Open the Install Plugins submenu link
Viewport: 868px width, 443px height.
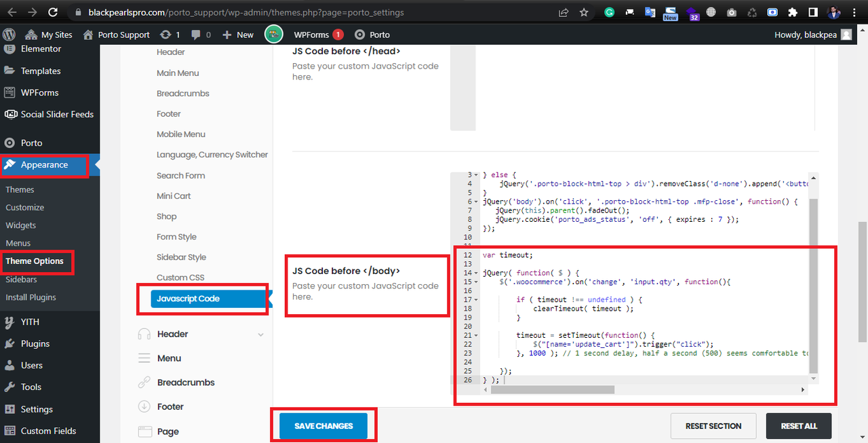tap(31, 297)
